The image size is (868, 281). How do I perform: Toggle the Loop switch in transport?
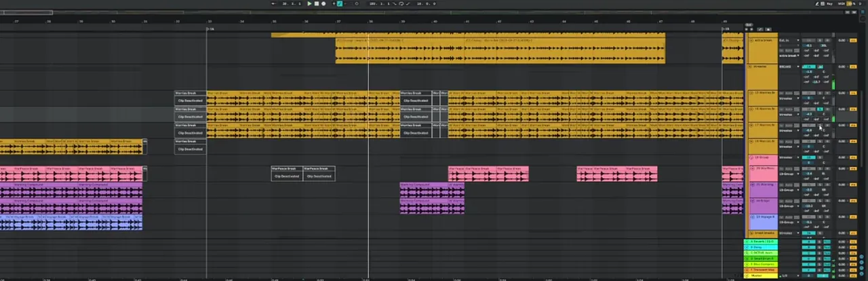pos(401,3)
